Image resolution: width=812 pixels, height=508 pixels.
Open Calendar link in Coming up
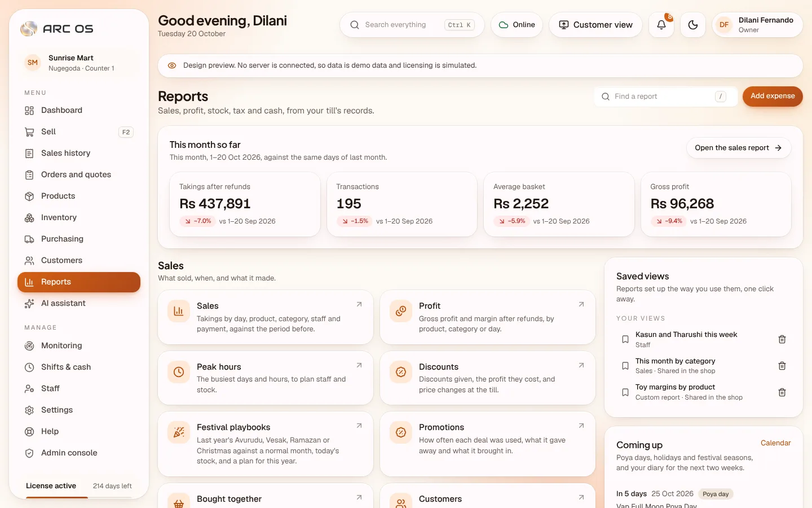776,443
